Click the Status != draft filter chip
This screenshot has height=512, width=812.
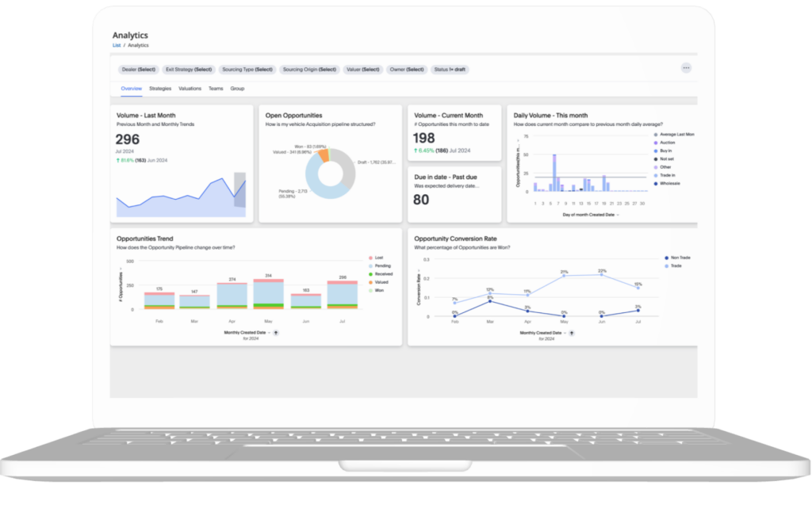point(450,70)
